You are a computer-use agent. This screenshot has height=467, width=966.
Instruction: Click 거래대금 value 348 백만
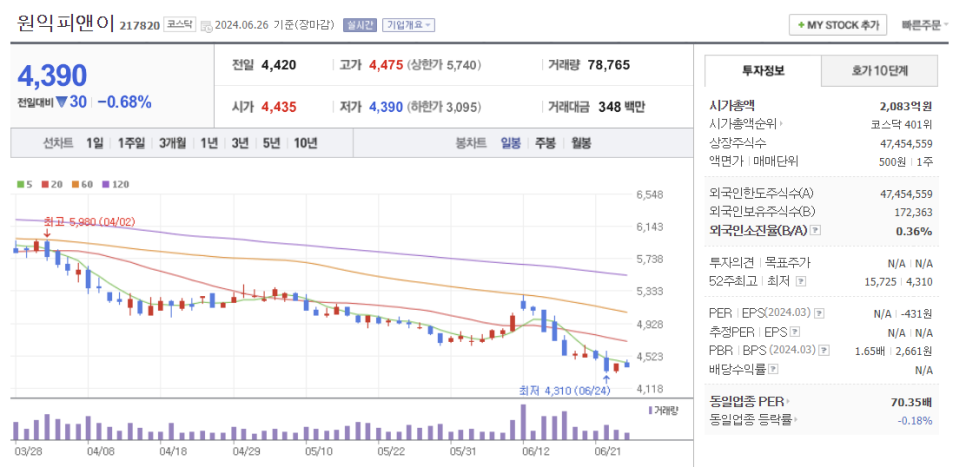pyautogui.click(x=622, y=107)
